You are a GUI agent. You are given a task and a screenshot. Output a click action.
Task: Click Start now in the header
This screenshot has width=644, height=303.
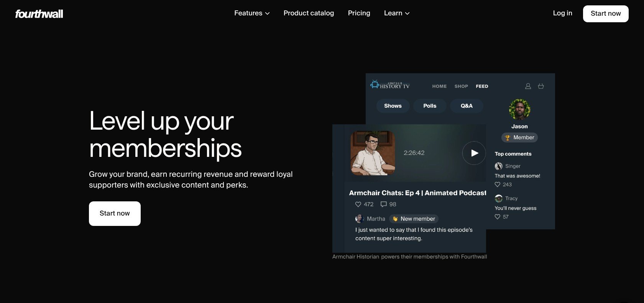606,14
